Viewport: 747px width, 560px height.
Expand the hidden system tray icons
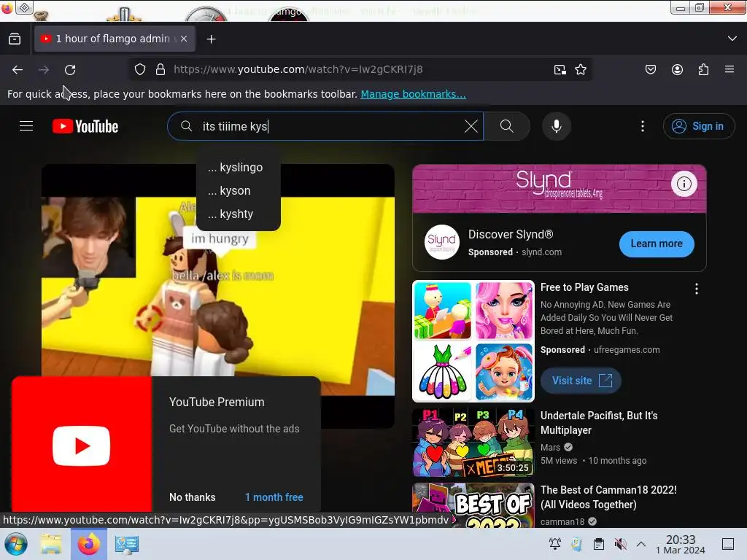tap(641, 544)
